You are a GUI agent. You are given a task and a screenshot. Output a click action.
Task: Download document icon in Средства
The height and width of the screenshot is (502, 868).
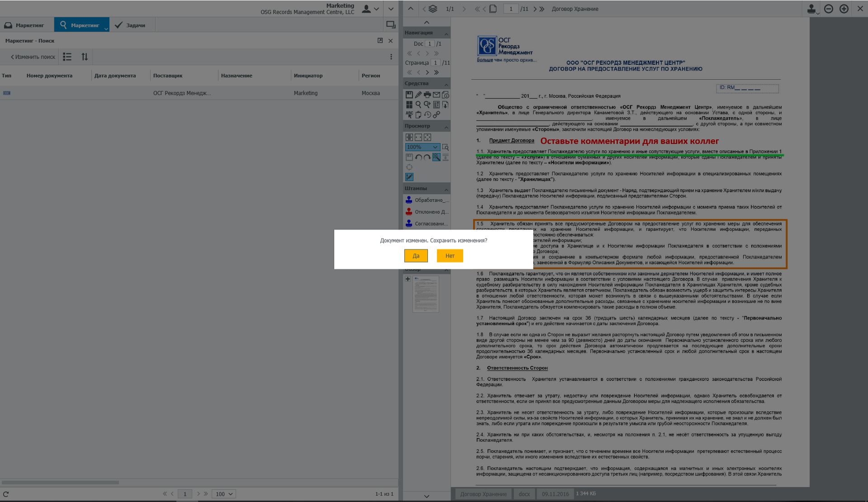pos(445,105)
